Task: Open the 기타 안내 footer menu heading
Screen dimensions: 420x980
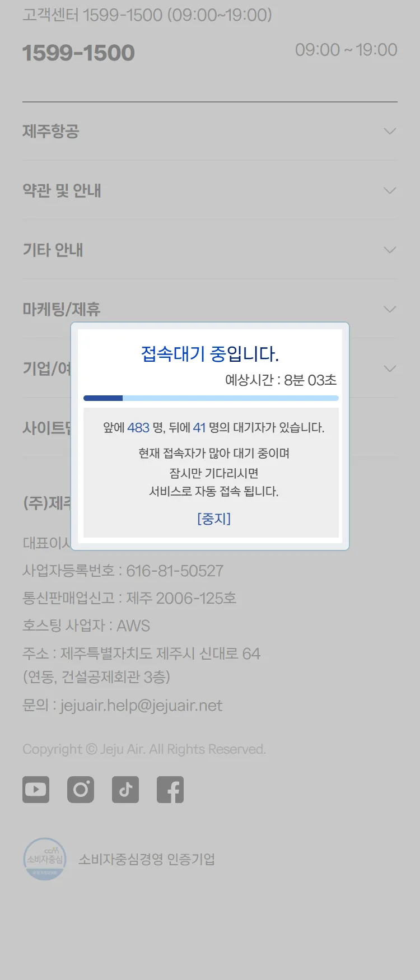Action: 53,250
